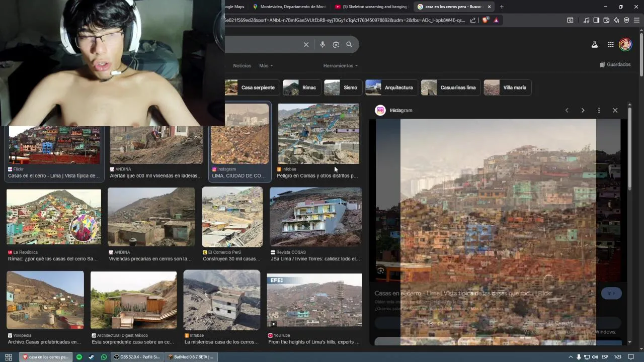
Task: Open Steam from the taskbar
Action: coord(91,357)
